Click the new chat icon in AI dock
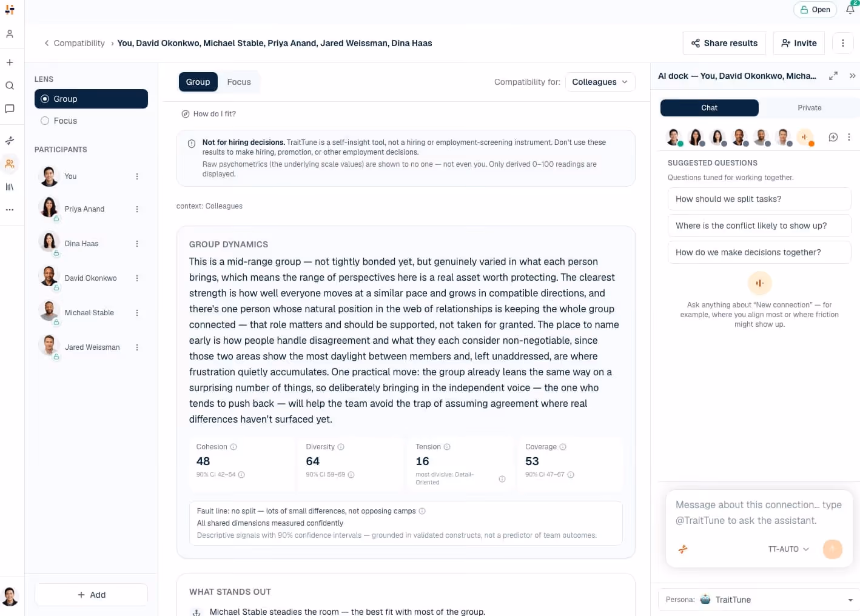Image resolution: width=860 pixels, height=616 pixels. click(x=833, y=137)
